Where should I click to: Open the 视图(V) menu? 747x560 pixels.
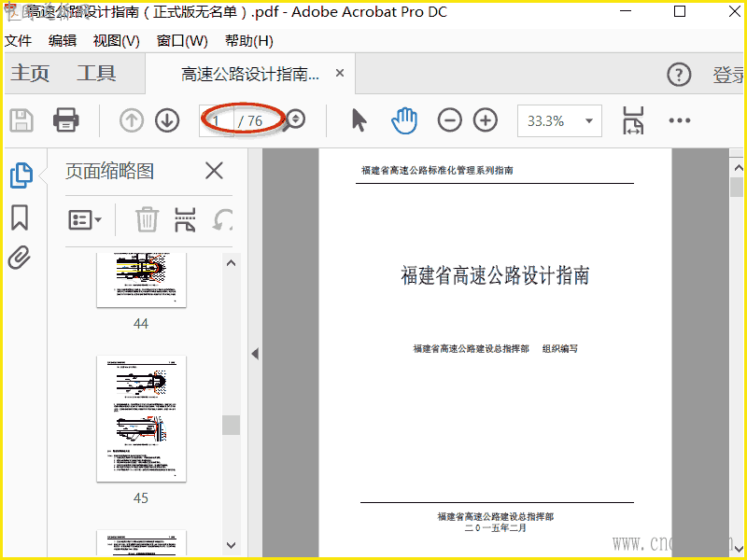[x=116, y=41]
